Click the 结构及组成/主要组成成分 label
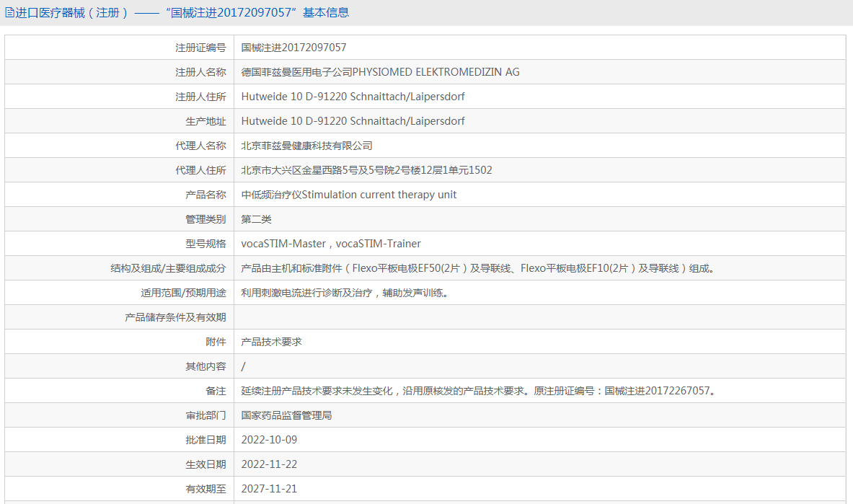This screenshot has height=504, width=853. pyautogui.click(x=168, y=268)
